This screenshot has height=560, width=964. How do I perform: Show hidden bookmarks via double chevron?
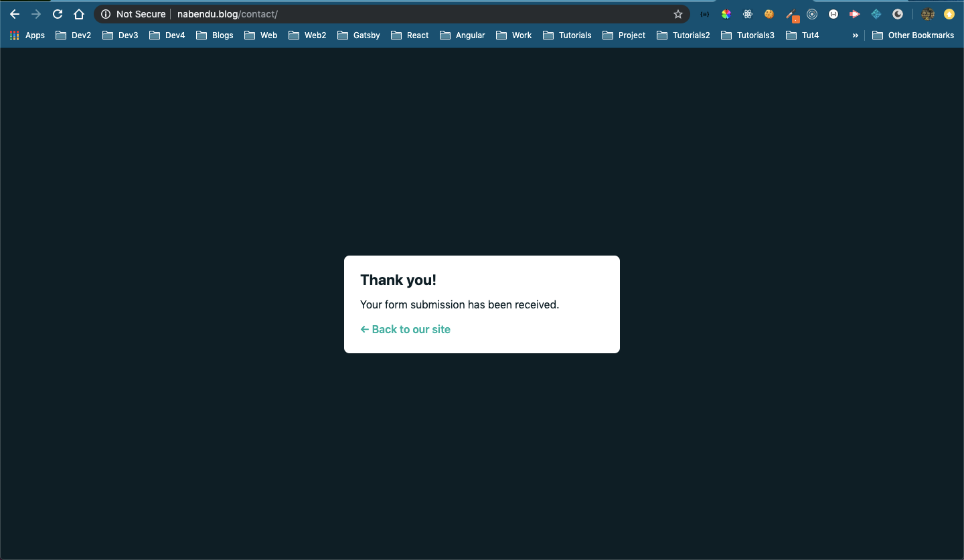coord(855,35)
